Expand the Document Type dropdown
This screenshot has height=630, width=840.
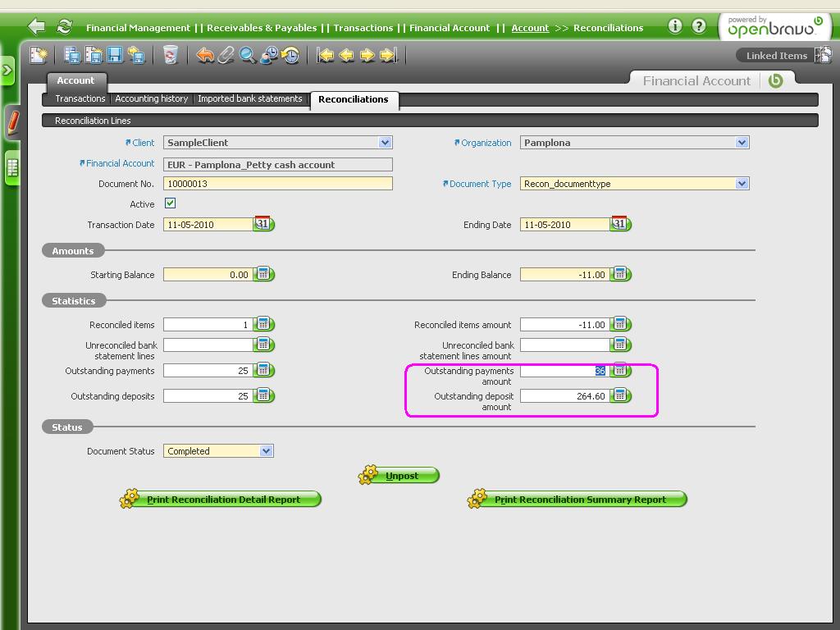tap(742, 184)
